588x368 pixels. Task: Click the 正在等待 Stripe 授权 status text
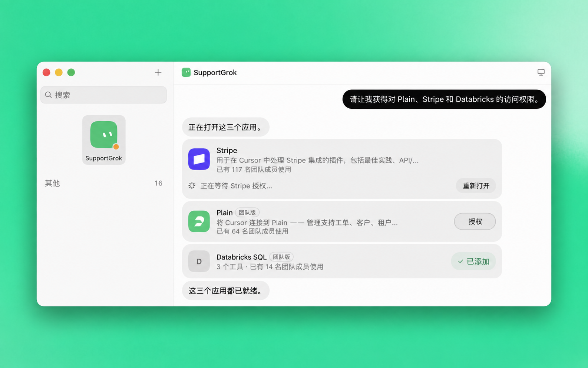236,186
